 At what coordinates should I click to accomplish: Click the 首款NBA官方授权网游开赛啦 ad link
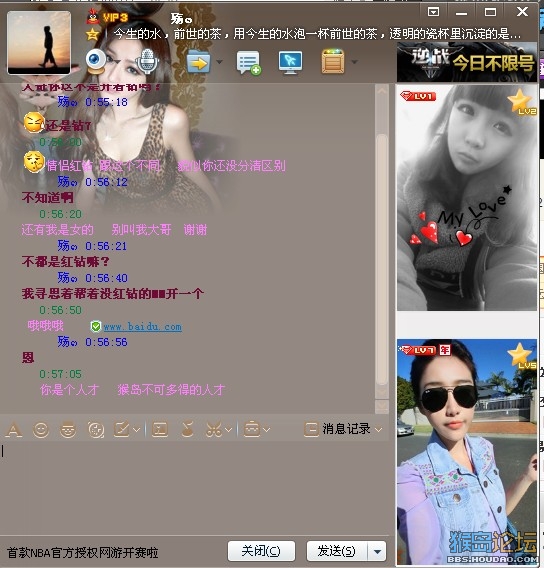tap(83, 553)
